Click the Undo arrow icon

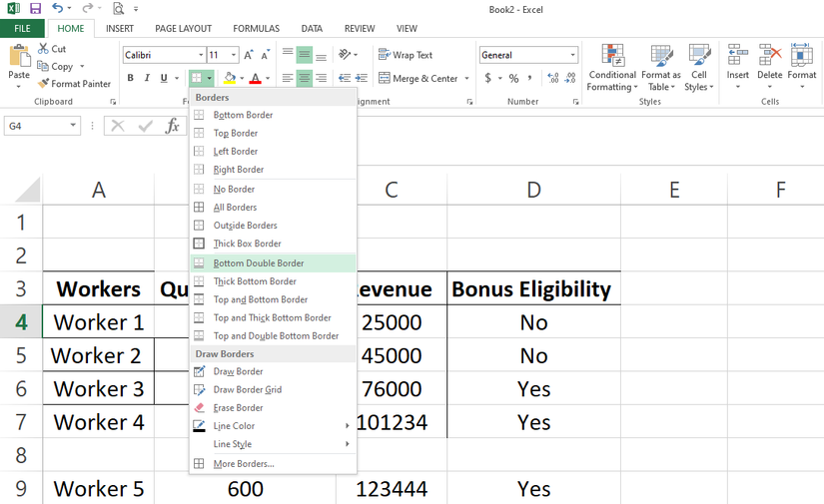coord(58,8)
